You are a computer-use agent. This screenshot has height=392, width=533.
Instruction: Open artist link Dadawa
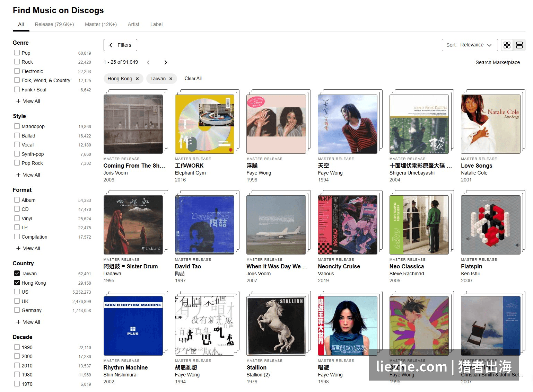pos(112,274)
